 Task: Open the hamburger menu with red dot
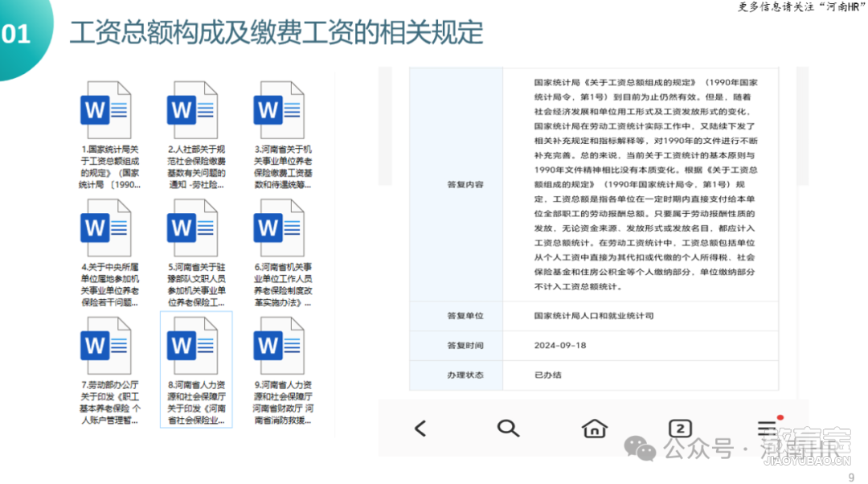point(768,427)
